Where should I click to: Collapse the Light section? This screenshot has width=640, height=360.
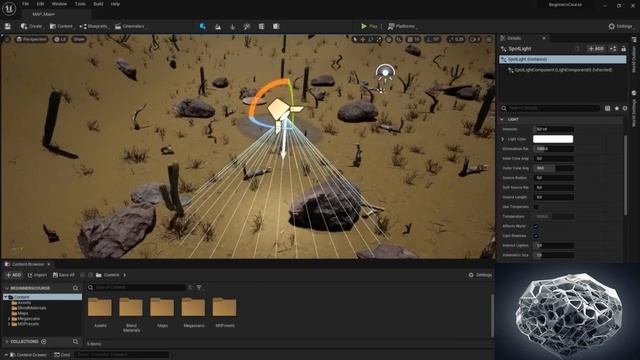(x=502, y=120)
